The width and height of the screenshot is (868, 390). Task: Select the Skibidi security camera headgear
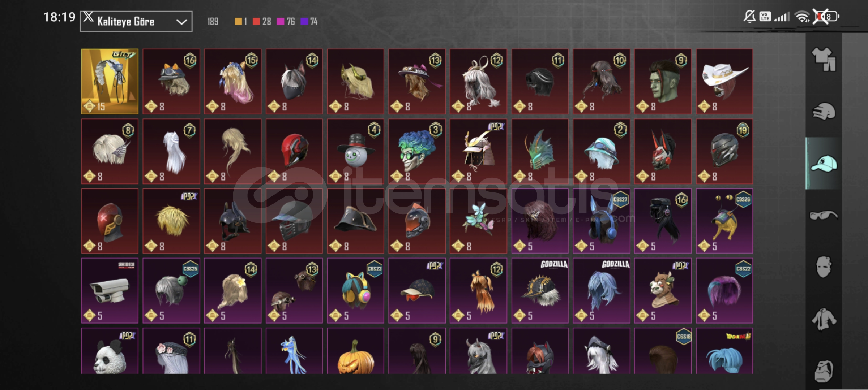[x=110, y=290]
